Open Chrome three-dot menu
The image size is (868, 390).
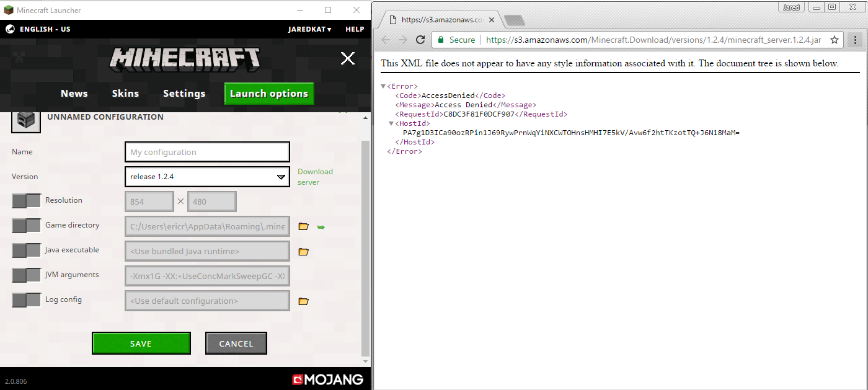click(856, 40)
